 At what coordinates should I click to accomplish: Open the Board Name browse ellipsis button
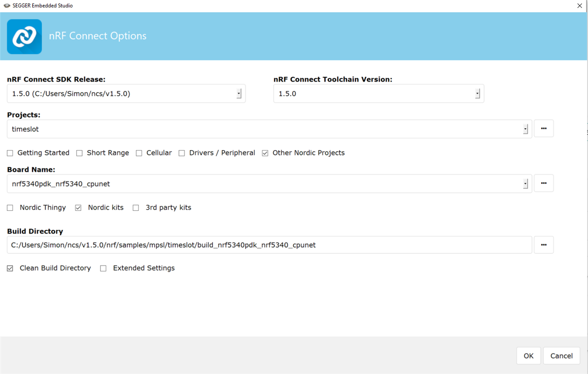[x=543, y=183]
